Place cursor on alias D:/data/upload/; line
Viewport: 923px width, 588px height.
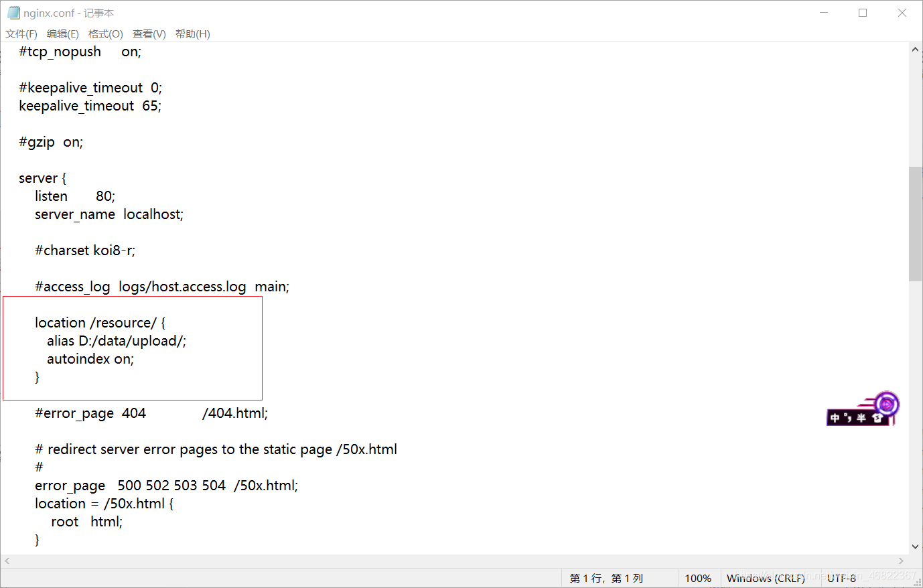pos(117,342)
